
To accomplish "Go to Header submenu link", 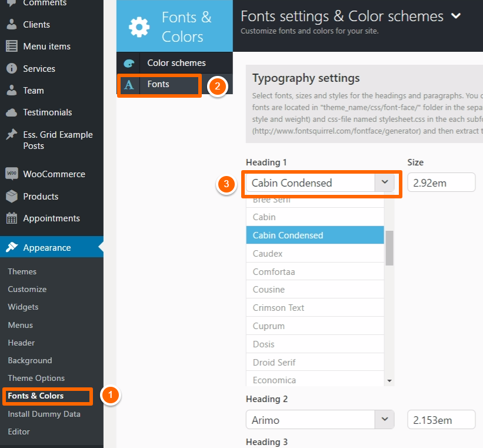I will click(21, 343).
